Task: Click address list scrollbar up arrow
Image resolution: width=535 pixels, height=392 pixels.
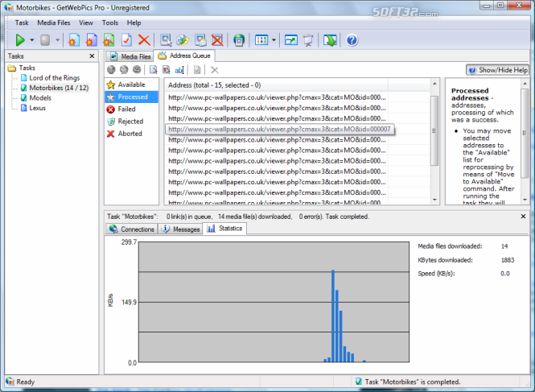Action: point(434,84)
